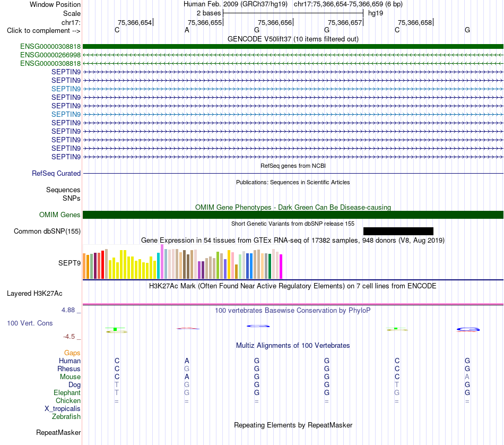Select the tall violet-pink GTEx expression bar
This screenshot has width=504, height=445.
(162, 262)
